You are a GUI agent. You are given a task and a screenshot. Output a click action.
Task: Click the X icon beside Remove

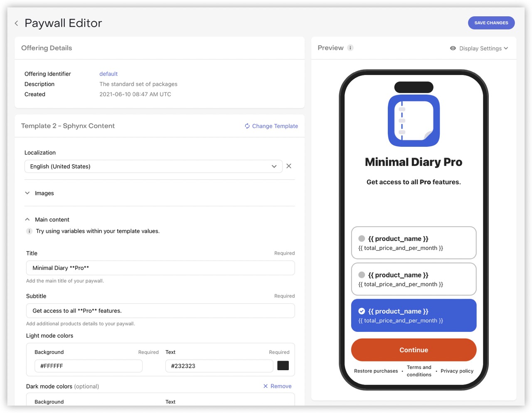click(x=266, y=386)
